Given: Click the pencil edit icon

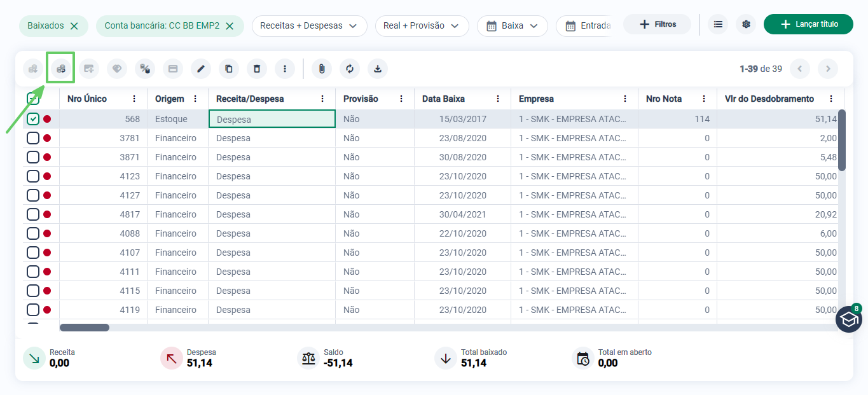Looking at the screenshot, I should 201,69.
